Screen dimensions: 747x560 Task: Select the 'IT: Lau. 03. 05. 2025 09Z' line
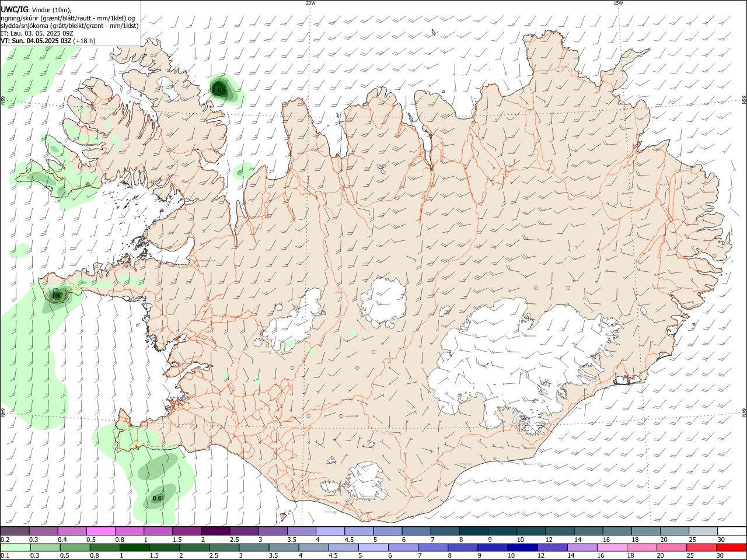point(37,33)
